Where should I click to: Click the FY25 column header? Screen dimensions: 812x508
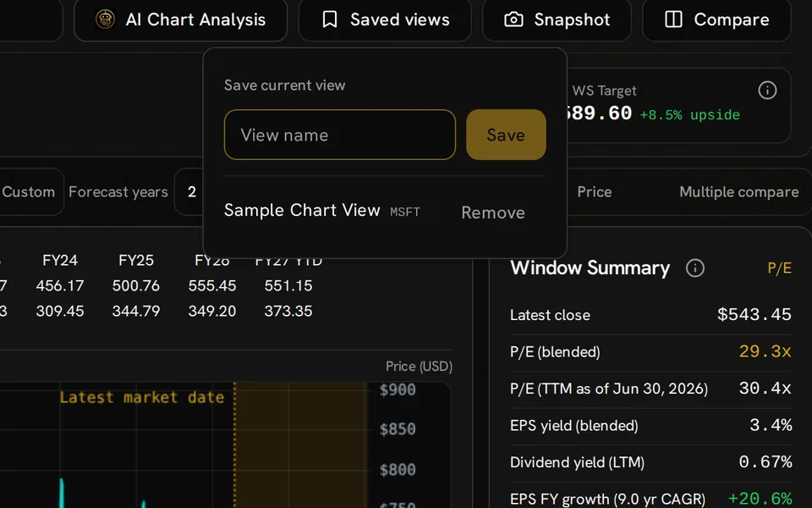coord(136,260)
